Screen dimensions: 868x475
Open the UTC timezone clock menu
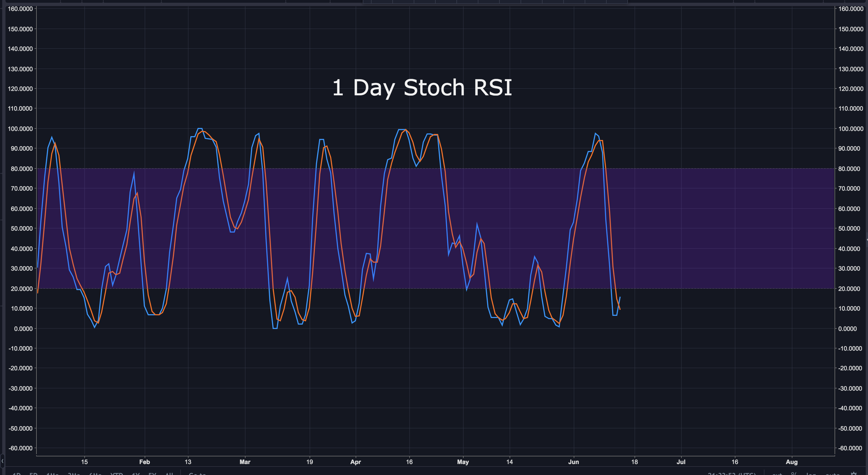732,474
